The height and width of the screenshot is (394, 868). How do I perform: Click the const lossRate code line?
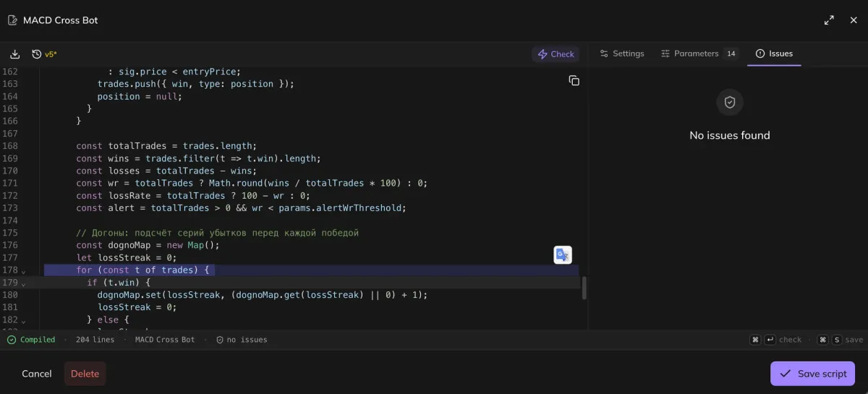click(x=193, y=196)
